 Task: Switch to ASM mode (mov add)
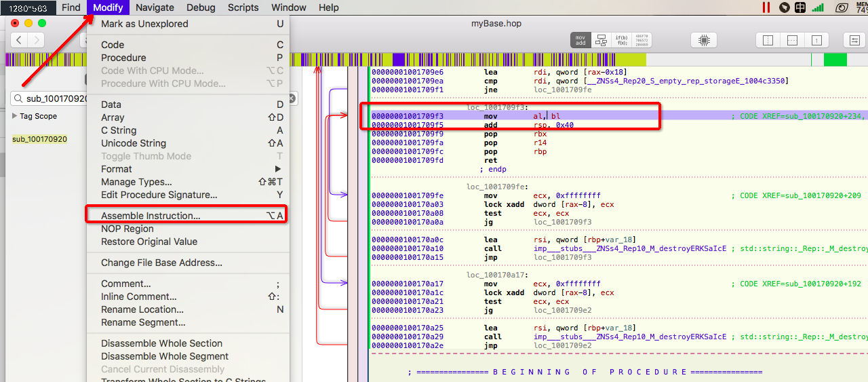[x=580, y=40]
